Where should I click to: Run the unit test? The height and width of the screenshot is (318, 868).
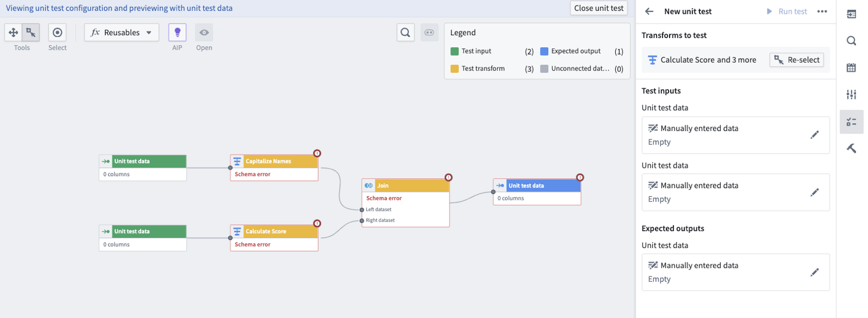787,11
